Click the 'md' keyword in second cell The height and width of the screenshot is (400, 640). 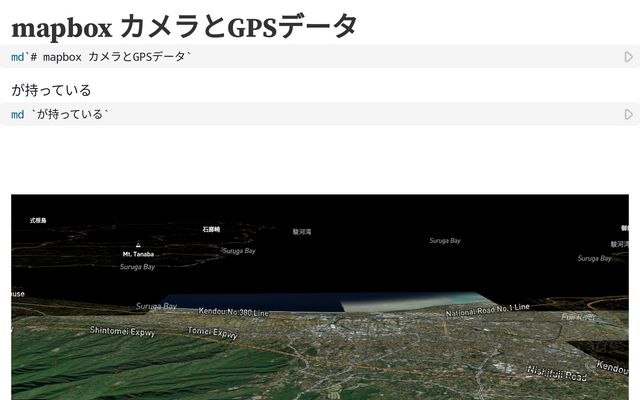click(17, 115)
